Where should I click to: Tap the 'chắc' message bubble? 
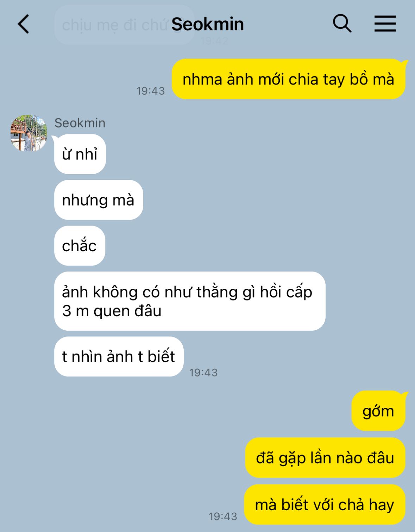coord(80,246)
